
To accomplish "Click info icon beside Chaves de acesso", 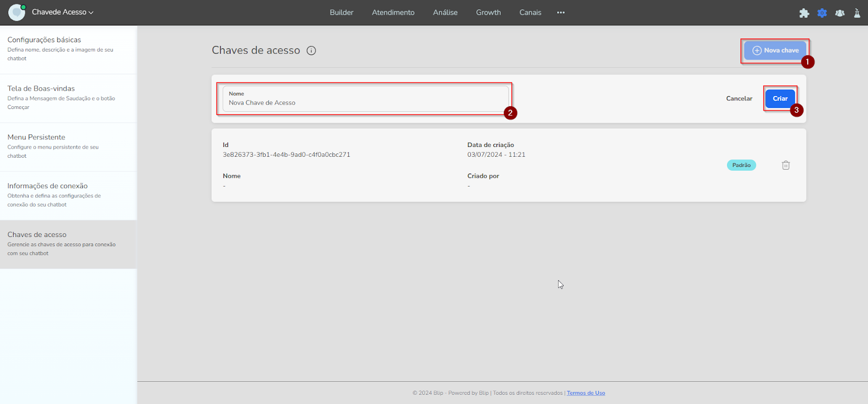I will pyautogui.click(x=311, y=50).
